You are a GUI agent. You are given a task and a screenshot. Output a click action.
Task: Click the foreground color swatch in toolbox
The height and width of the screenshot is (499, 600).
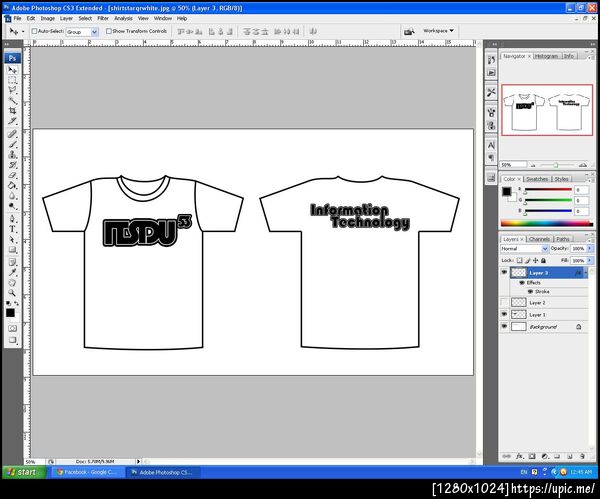10,313
